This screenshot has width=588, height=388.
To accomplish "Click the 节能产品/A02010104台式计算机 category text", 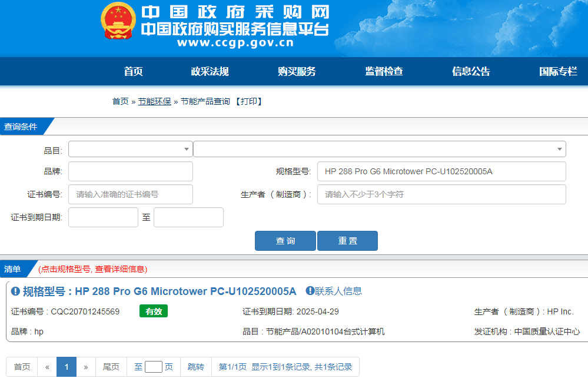I will point(325,331).
